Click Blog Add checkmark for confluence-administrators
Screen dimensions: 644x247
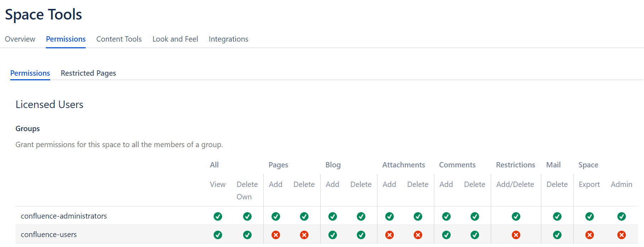pyautogui.click(x=333, y=216)
